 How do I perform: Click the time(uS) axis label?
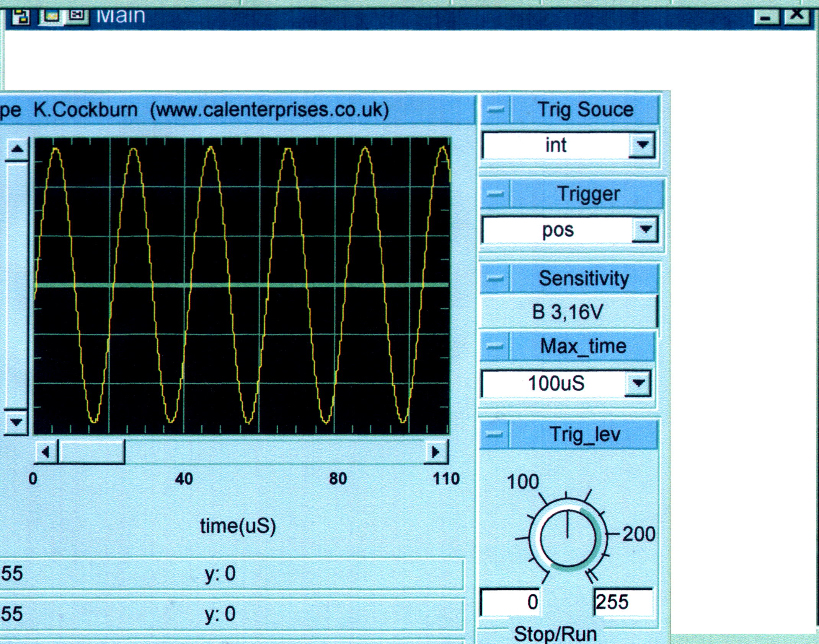click(x=238, y=526)
